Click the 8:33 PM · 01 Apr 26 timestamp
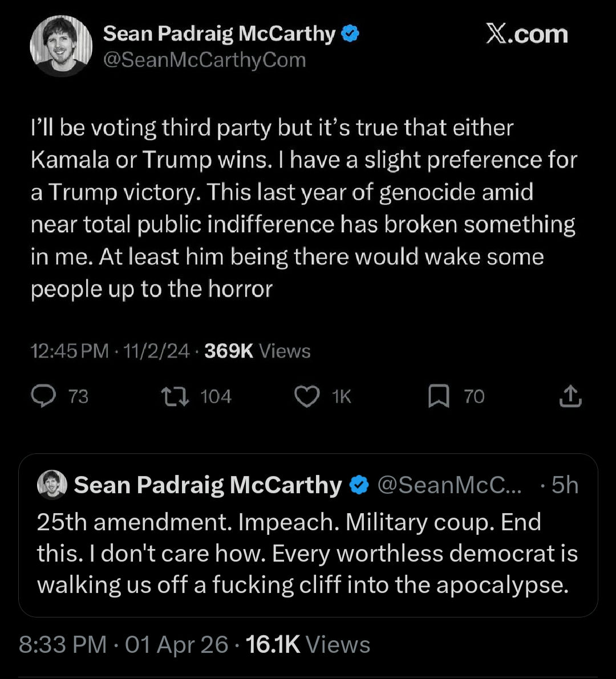This screenshot has width=616, height=679. pos(124,645)
